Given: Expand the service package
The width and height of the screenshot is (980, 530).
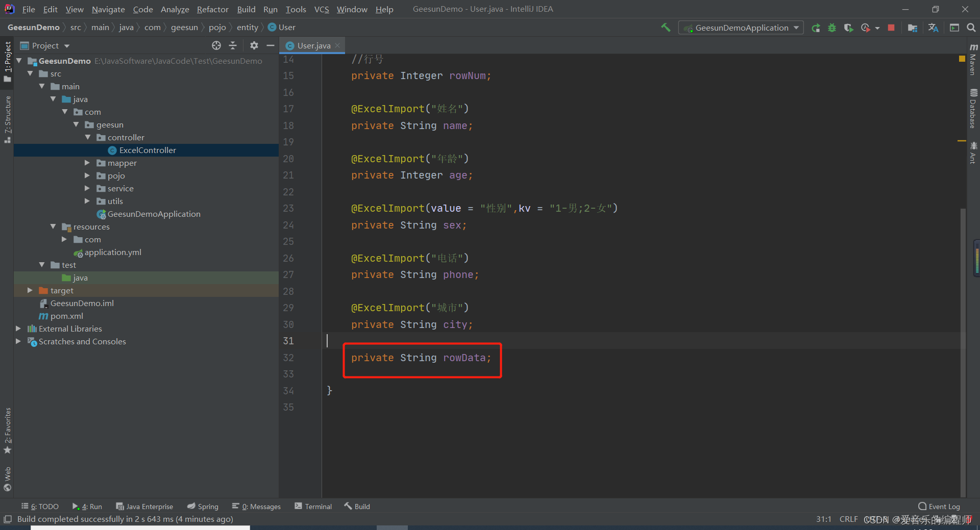Looking at the screenshot, I should click(x=87, y=188).
